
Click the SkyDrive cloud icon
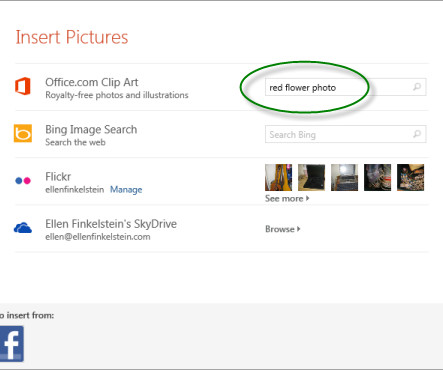(x=23, y=228)
